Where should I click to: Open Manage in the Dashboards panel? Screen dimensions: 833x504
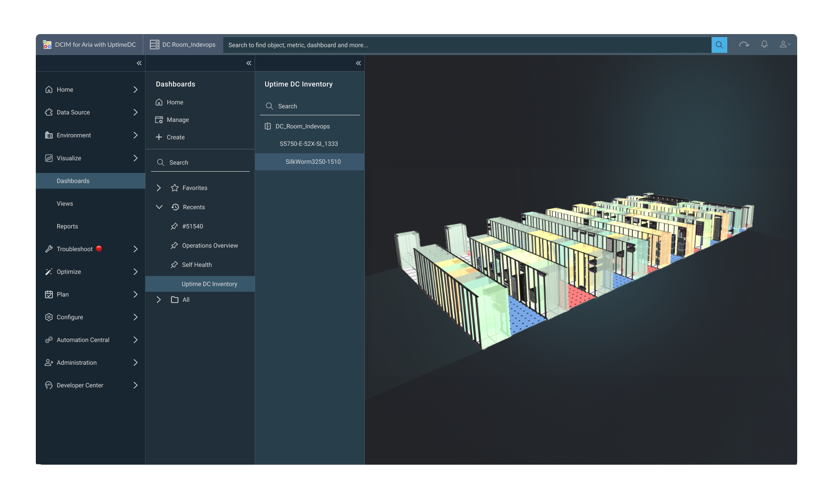pyautogui.click(x=177, y=120)
